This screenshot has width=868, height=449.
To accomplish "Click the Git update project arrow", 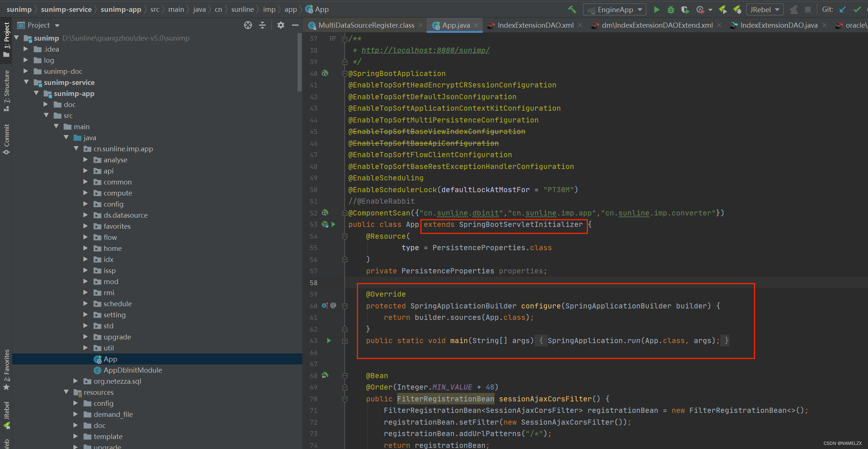I will coord(843,10).
